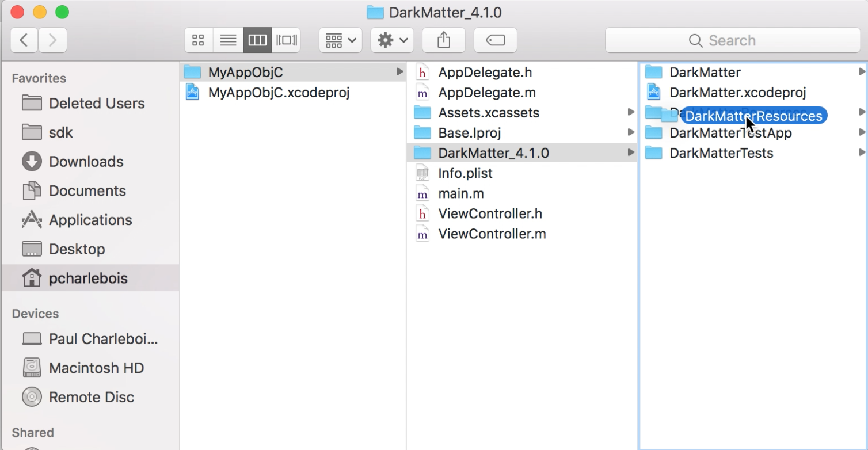
Task: Switch to icon view mode
Action: (199, 40)
